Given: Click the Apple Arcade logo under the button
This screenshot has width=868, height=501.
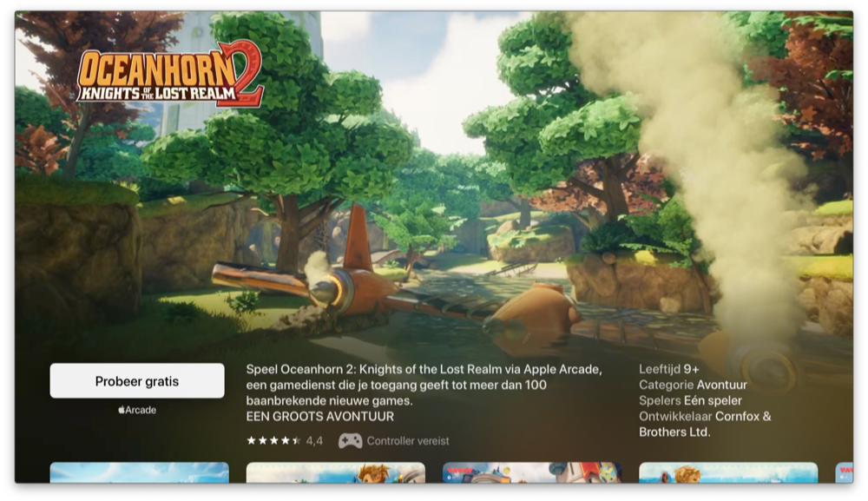Looking at the screenshot, I should point(137,410).
